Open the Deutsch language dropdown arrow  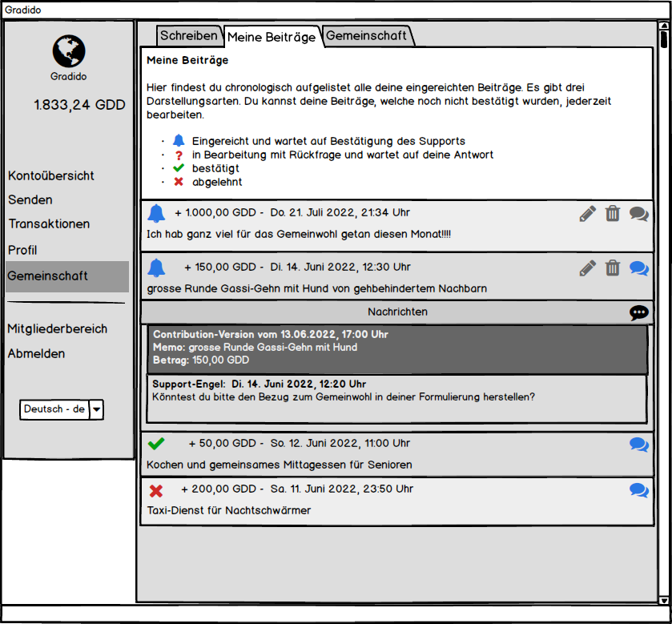click(x=96, y=409)
